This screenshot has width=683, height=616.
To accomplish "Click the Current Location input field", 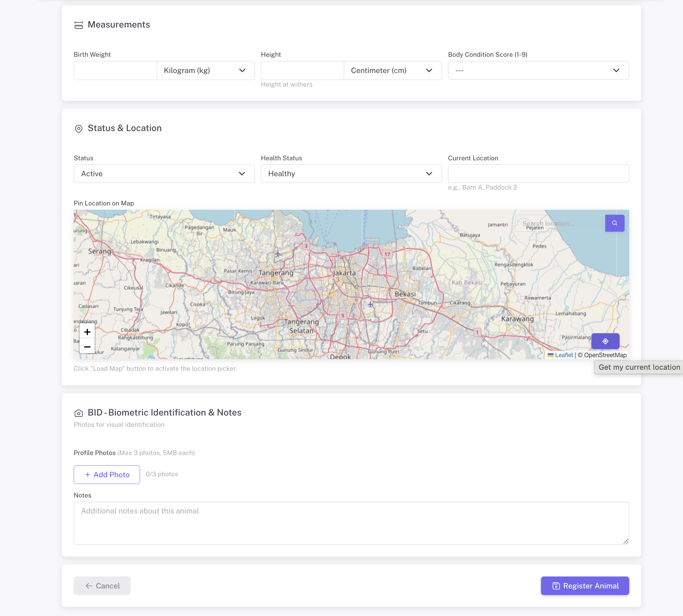I will pyautogui.click(x=538, y=174).
